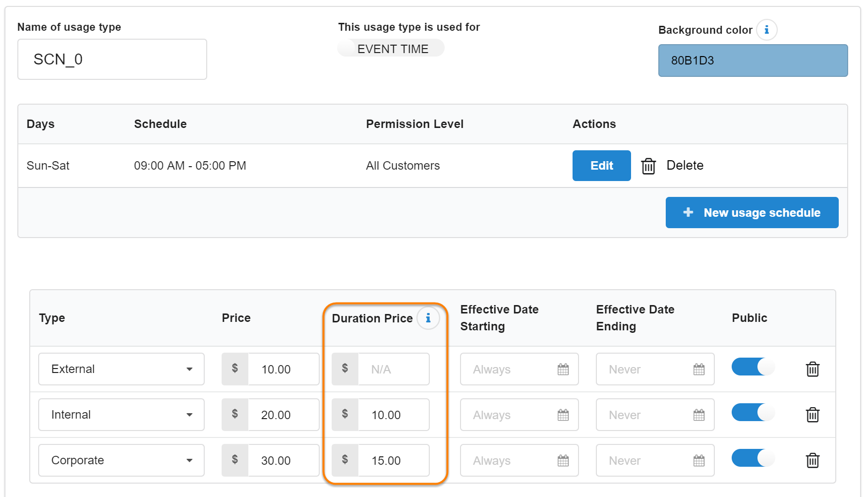
Task: Click trash icon to delete Sun-Sat schedule
Action: coord(648,166)
